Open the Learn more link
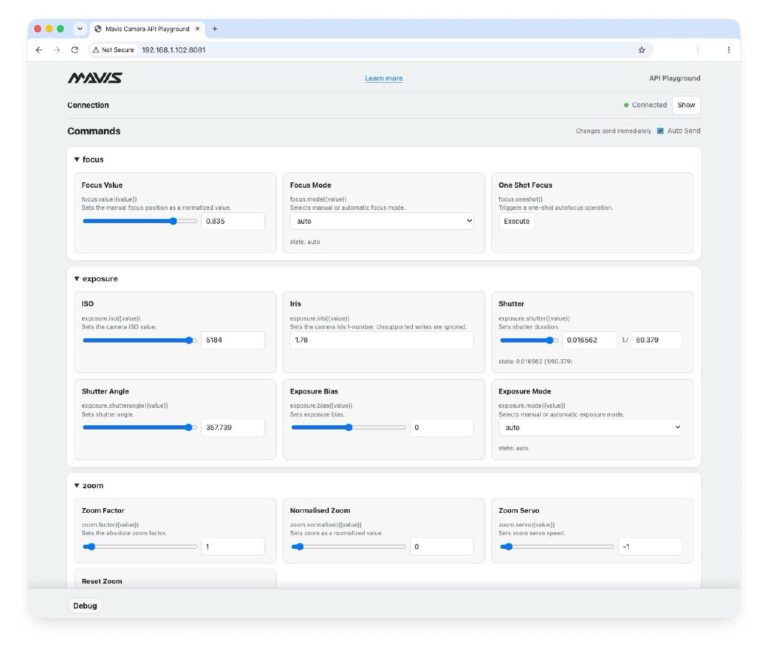768x655 pixels. [384, 78]
